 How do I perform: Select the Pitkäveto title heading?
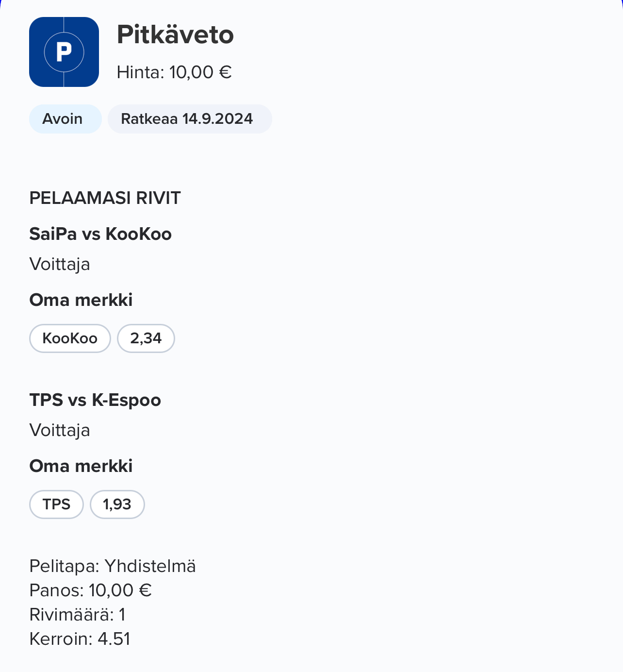tap(175, 34)
